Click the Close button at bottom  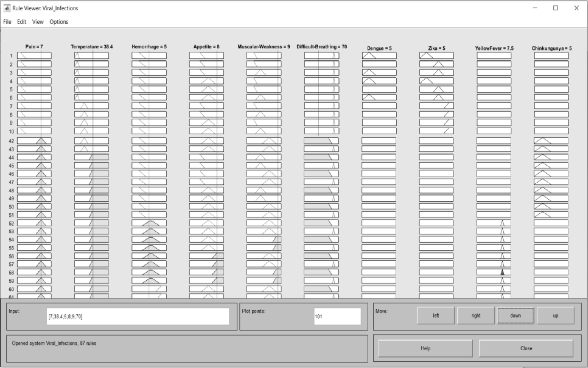(526, 348)
